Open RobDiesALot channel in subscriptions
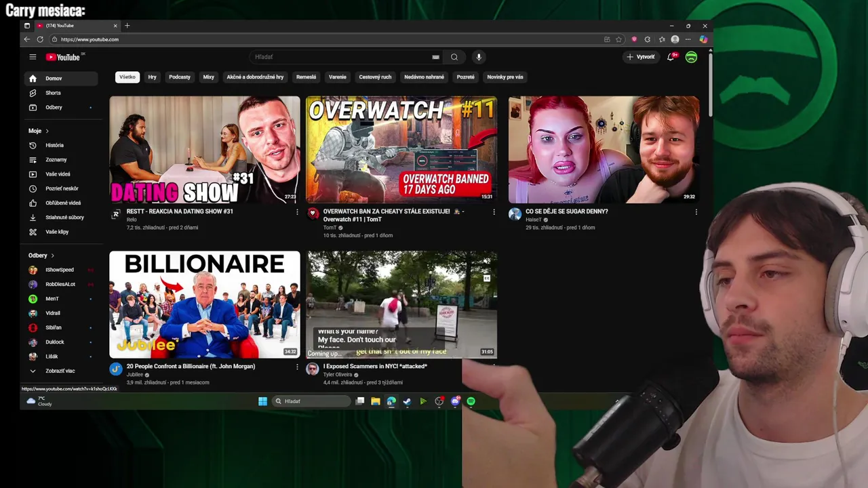 [x=61, y=284]
